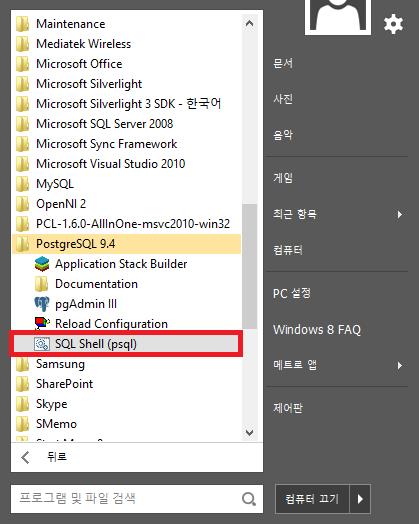The image size is (419, 524).
Task: Open the Samsung folder icon
Action: click(22, 364)
